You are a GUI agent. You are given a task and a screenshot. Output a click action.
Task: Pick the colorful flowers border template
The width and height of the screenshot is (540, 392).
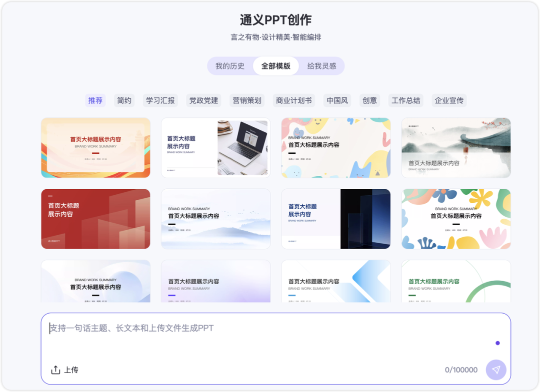[x=456, y=219]
